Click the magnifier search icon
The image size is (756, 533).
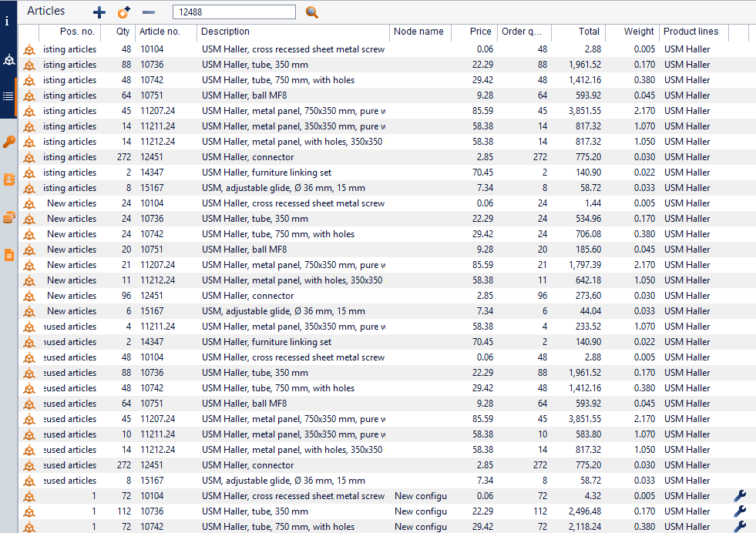pos(312,12)
